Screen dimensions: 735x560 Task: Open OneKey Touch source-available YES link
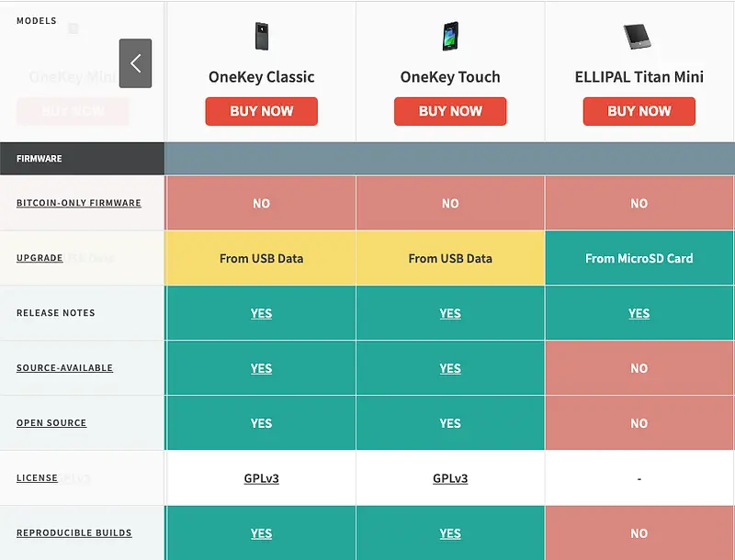[x=450, y=368]
